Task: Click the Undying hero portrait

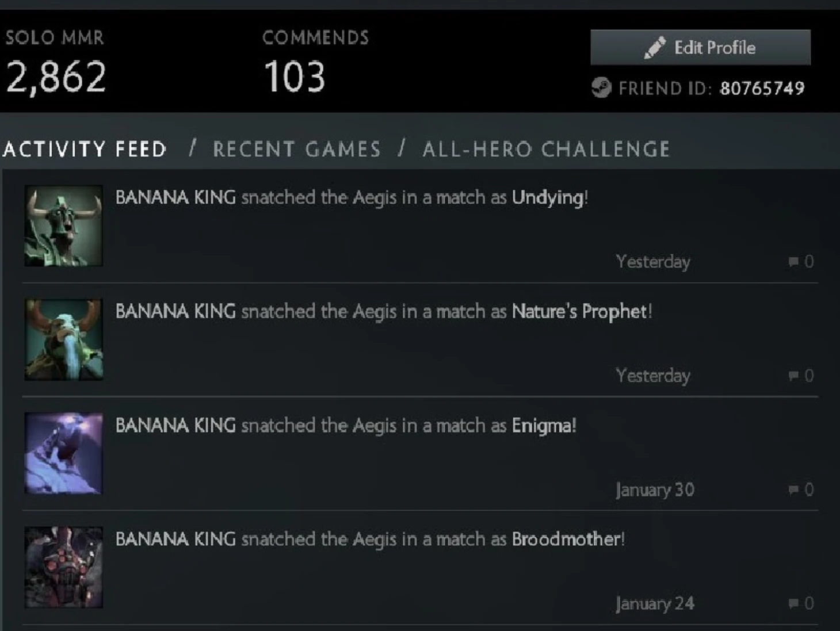Action: (64, 225)
